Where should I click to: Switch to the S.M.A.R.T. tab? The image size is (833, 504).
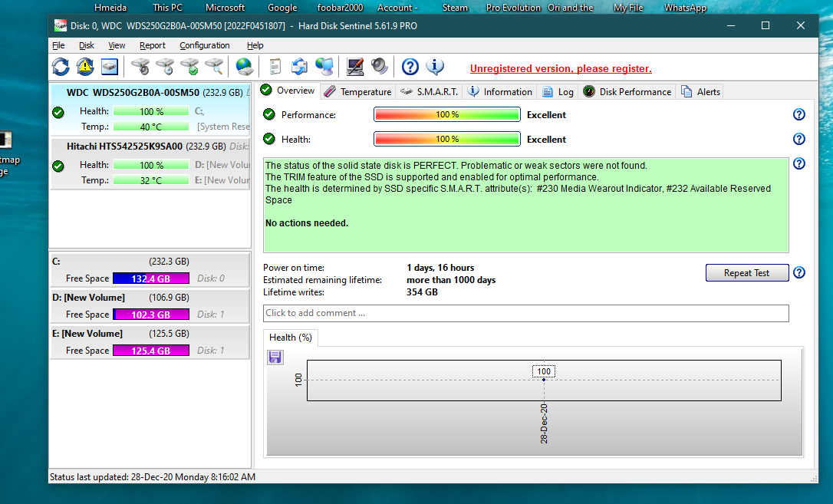click(x=430, y=92)
